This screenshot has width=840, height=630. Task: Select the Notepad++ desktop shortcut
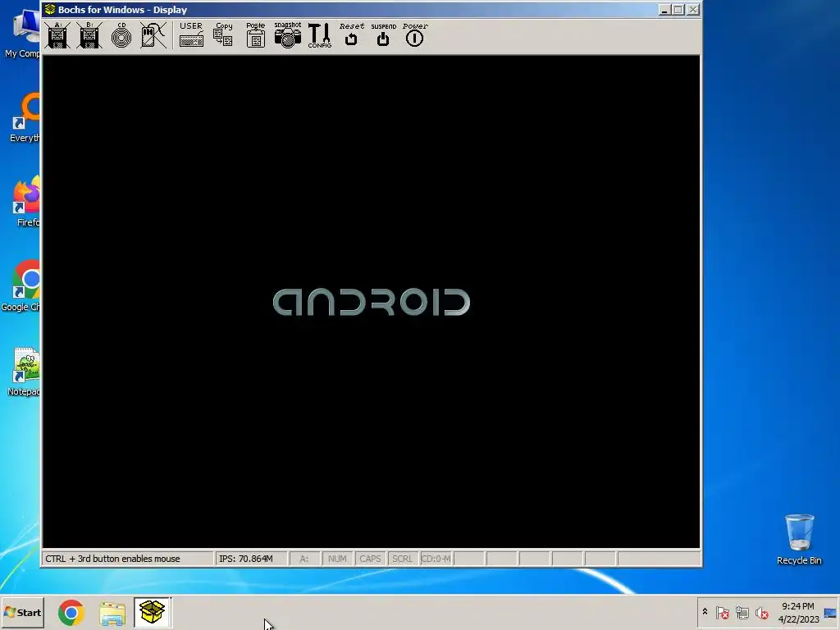pyautogui.click(x=24, y=372)
